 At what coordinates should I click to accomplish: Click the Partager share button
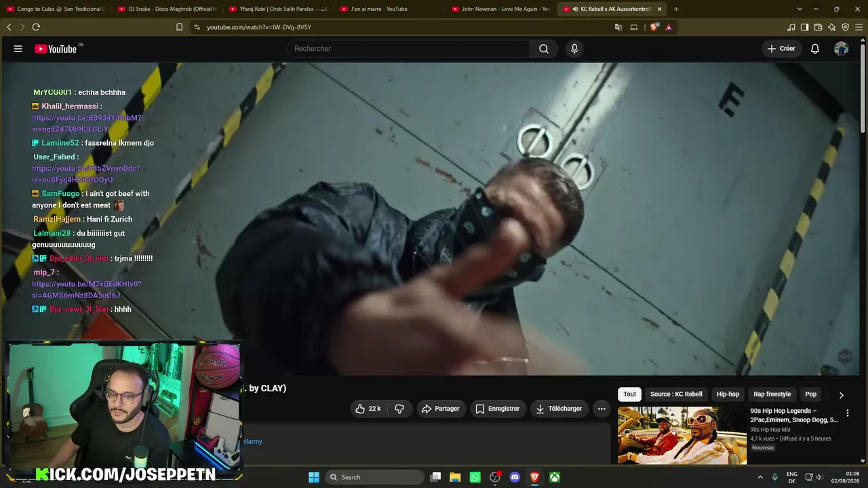tap(441, 409)
